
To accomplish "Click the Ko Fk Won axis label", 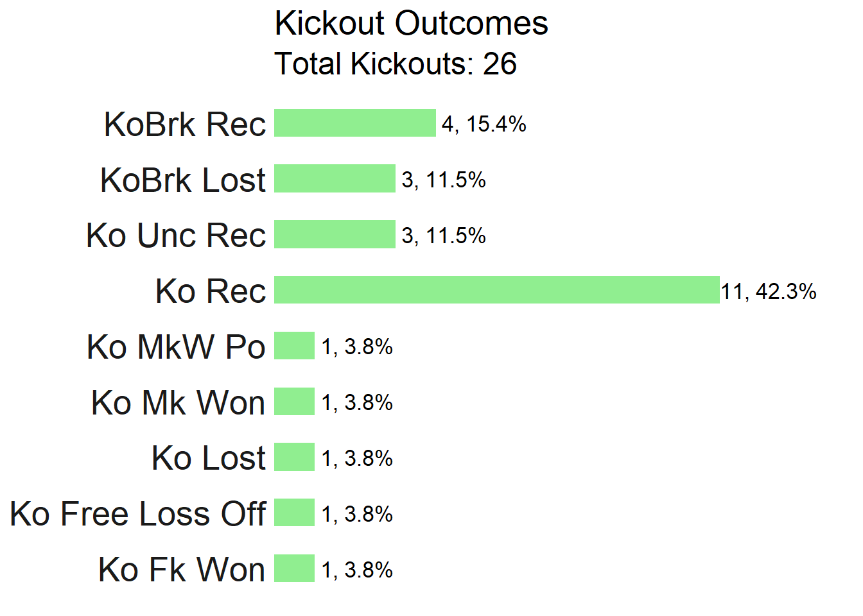I will point(182,569).
